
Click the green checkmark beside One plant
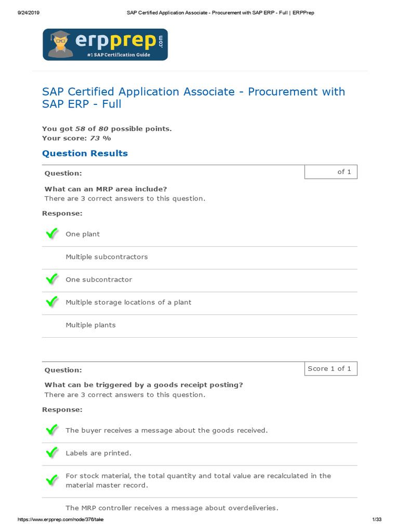point(52,234)
